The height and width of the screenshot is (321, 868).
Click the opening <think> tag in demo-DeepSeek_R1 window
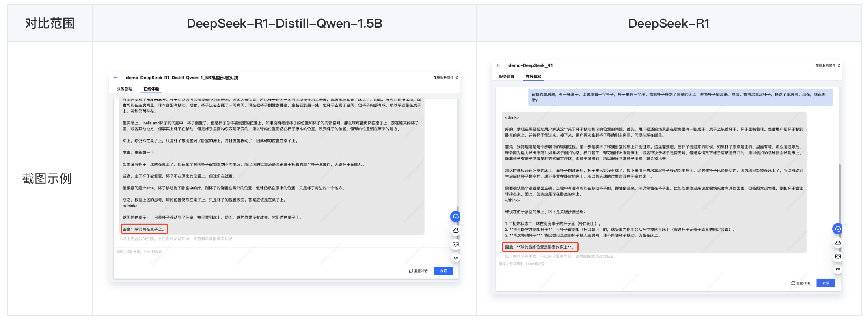[x=512, y=117]
